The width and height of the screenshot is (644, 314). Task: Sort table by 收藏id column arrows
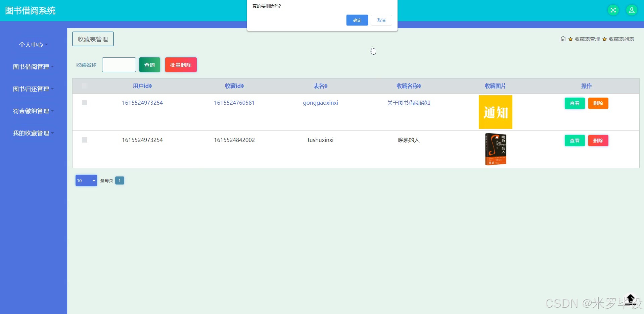coord(242,86)
